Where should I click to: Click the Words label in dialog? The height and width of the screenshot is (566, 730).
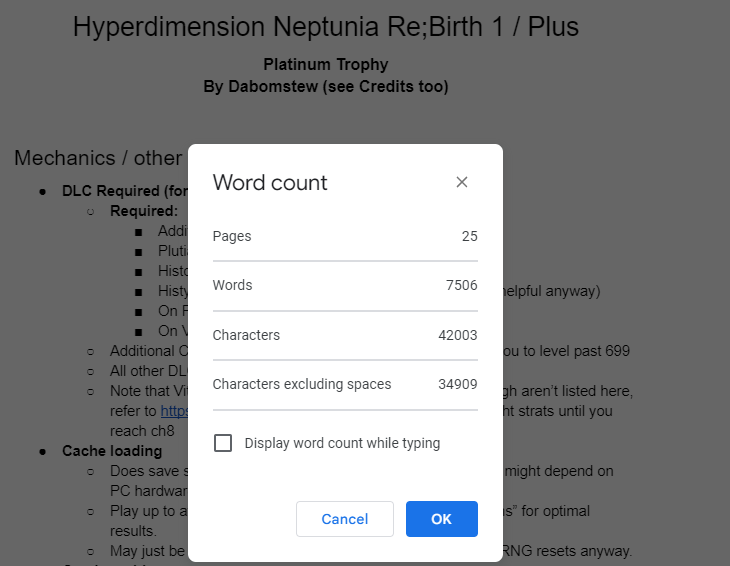pos(232,285)
